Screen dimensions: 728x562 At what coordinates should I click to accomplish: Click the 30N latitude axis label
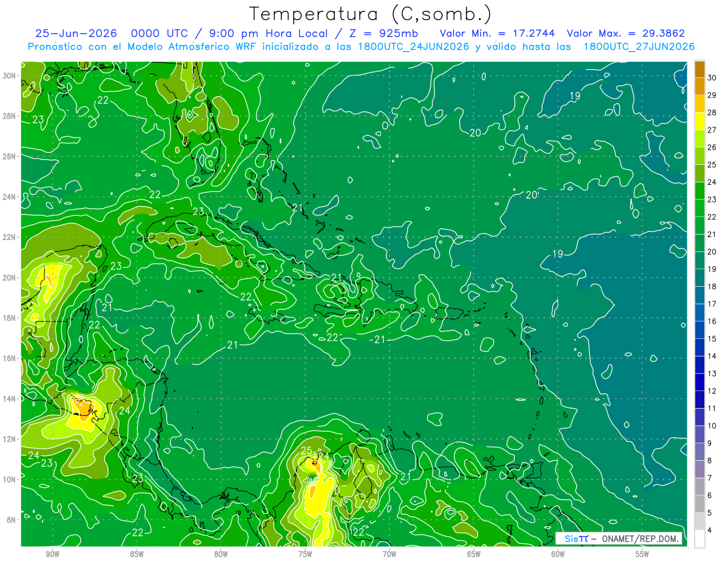[9, 75]
